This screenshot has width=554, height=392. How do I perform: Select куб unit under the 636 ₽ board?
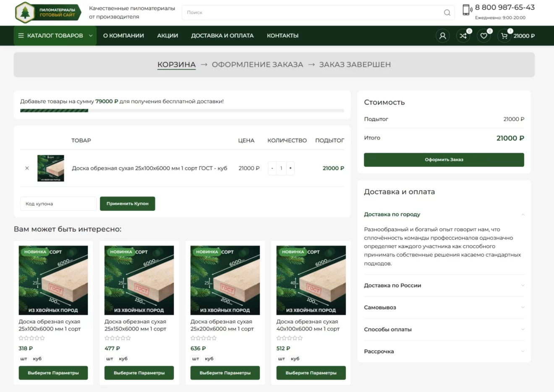tap(209, 358)
